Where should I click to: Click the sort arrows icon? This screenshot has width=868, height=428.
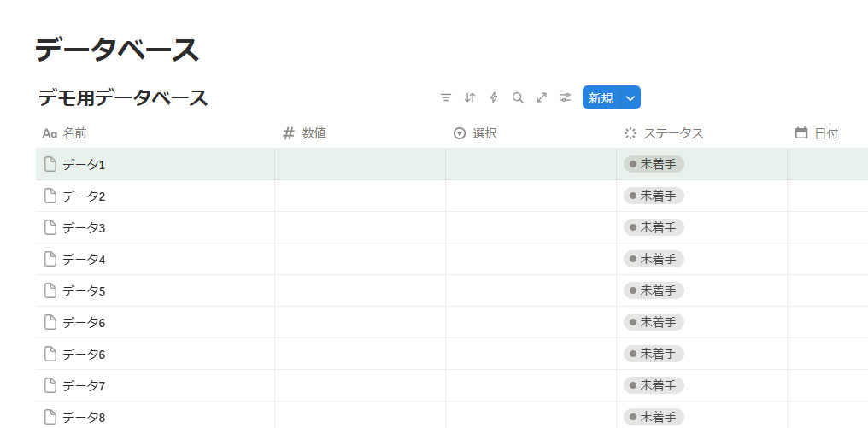(469, 97)
